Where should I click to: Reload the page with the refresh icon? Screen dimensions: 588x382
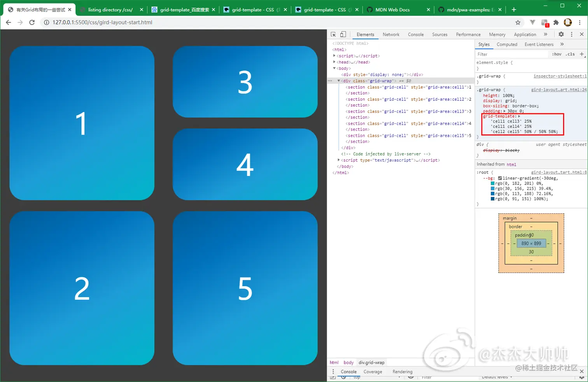[x=32, y=22]
